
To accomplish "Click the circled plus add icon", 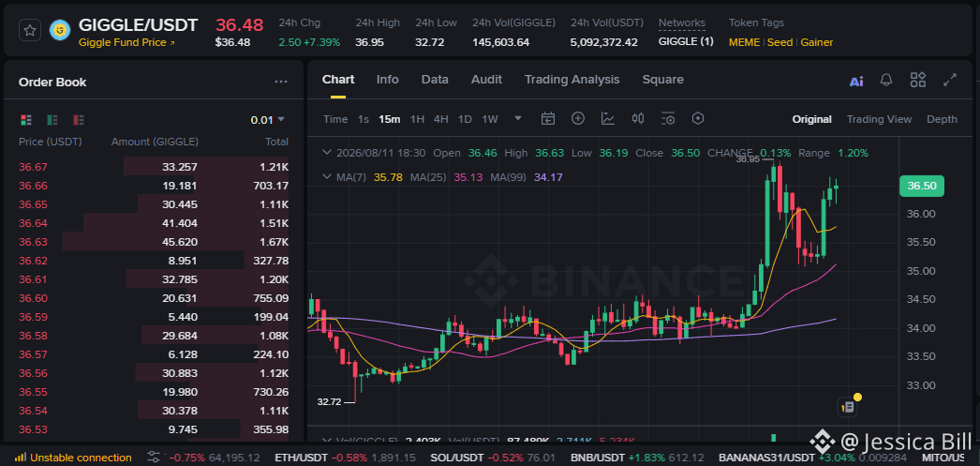I will coord(578,118).
